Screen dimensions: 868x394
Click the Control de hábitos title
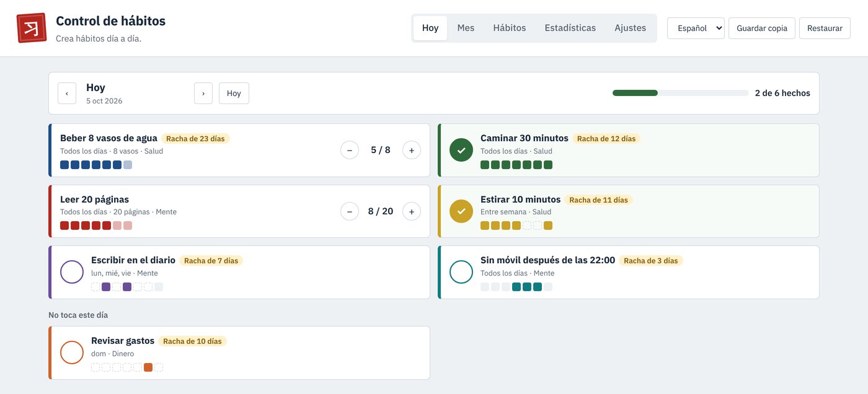(110, 20)
